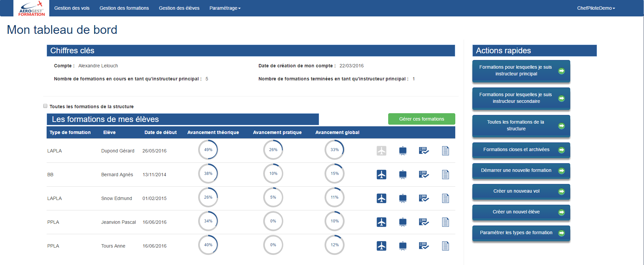Select student name Dupond Gérard
Screen dimensions: 644x265
(x=118, y=151)
